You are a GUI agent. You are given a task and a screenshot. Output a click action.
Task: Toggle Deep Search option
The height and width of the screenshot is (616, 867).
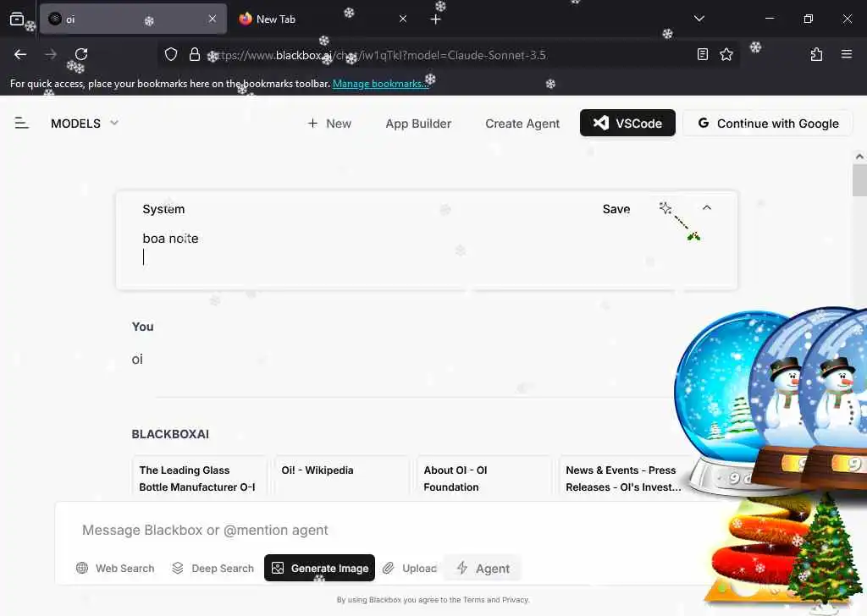point(213,568)
